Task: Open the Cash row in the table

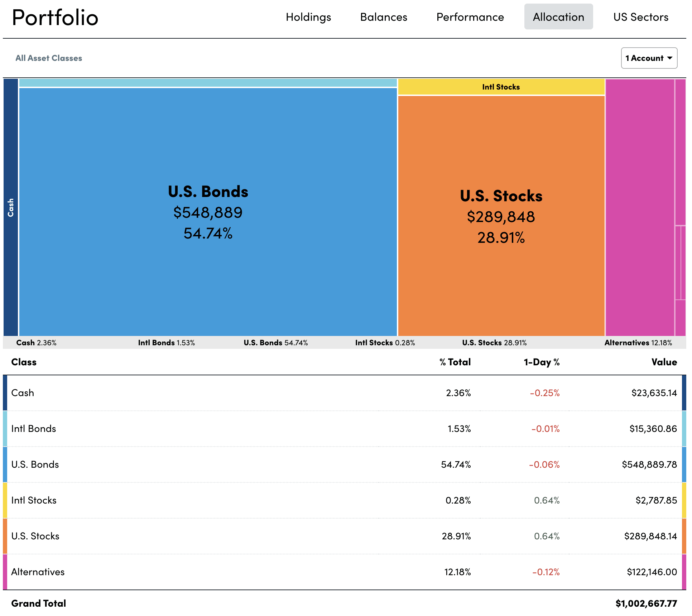Action: click(x=344, y=393)
